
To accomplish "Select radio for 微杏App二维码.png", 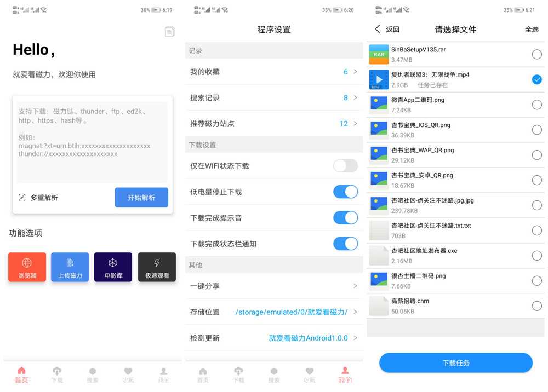I will click(537, 105).
